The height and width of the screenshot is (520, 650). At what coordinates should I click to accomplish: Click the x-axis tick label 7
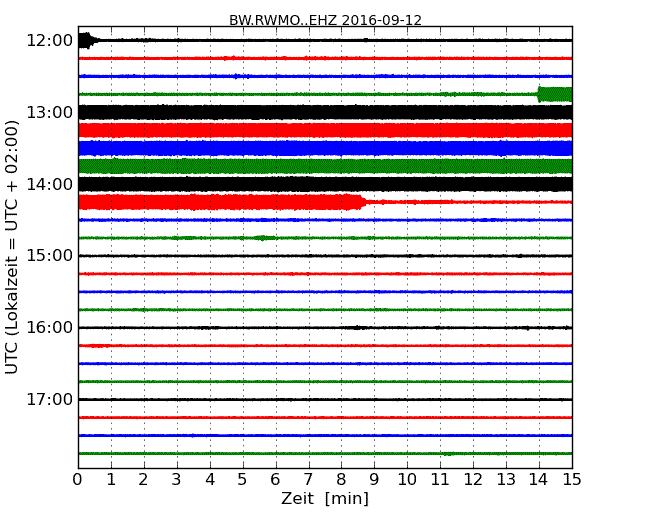click(x=308, y=479)
